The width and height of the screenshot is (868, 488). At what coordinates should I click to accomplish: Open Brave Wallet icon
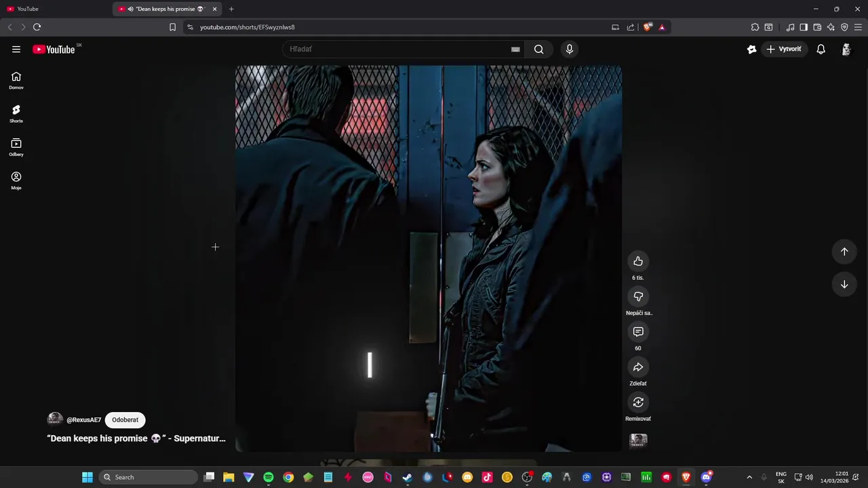click(x=817, y=27)
